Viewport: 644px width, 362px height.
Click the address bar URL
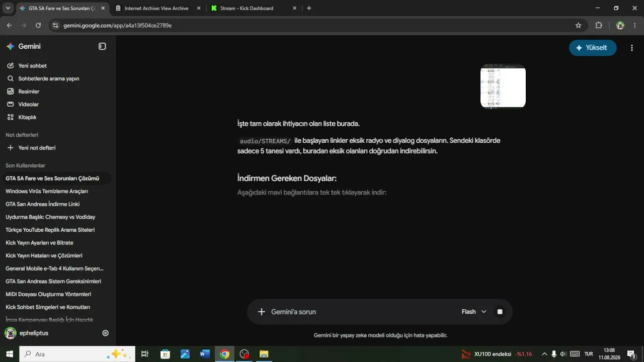click(x=117, y=25)
